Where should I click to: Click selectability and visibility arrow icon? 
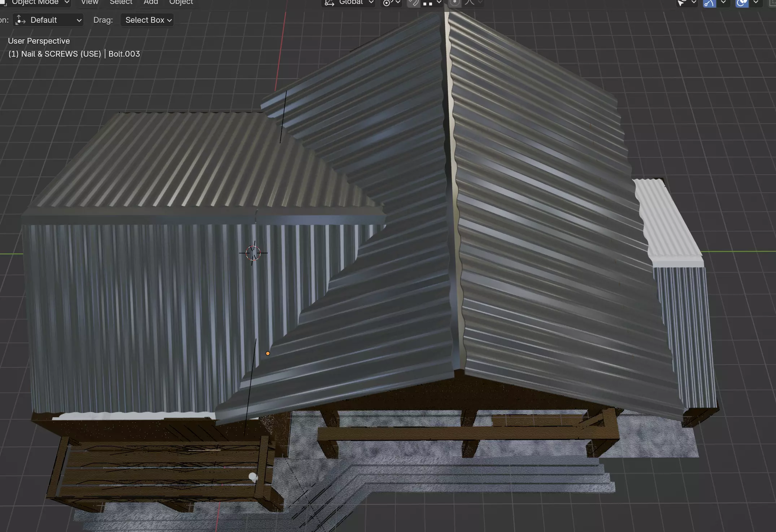(681, 3)
